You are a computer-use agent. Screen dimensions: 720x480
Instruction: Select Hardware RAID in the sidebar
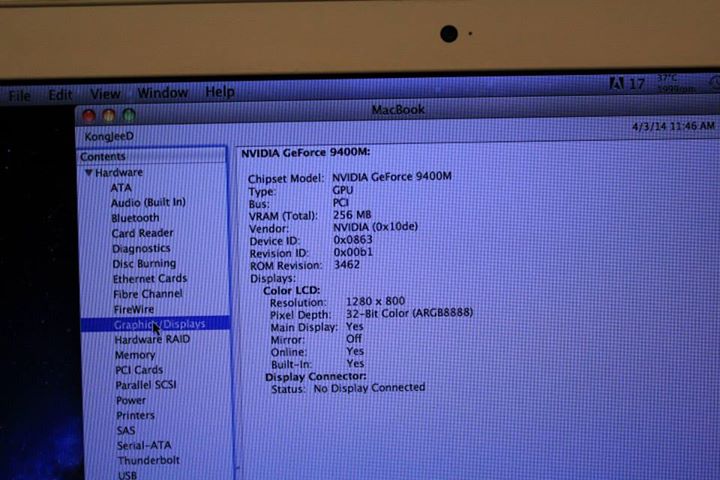152,339
